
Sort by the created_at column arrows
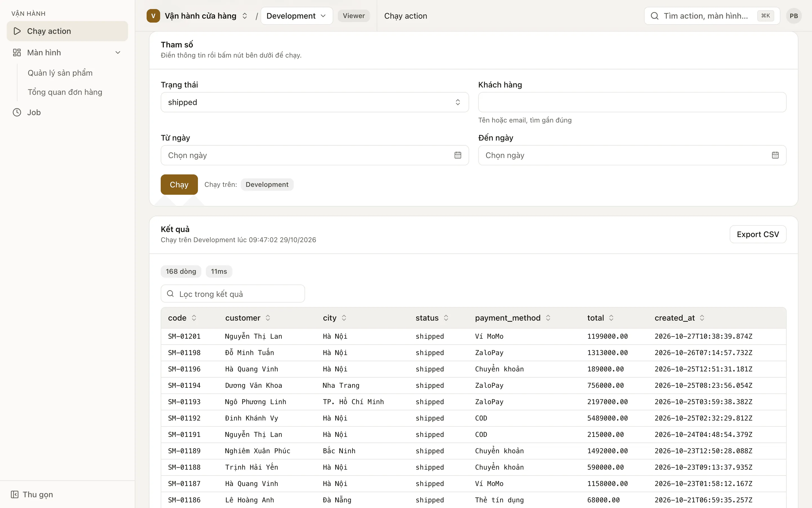tap(702, 318)
